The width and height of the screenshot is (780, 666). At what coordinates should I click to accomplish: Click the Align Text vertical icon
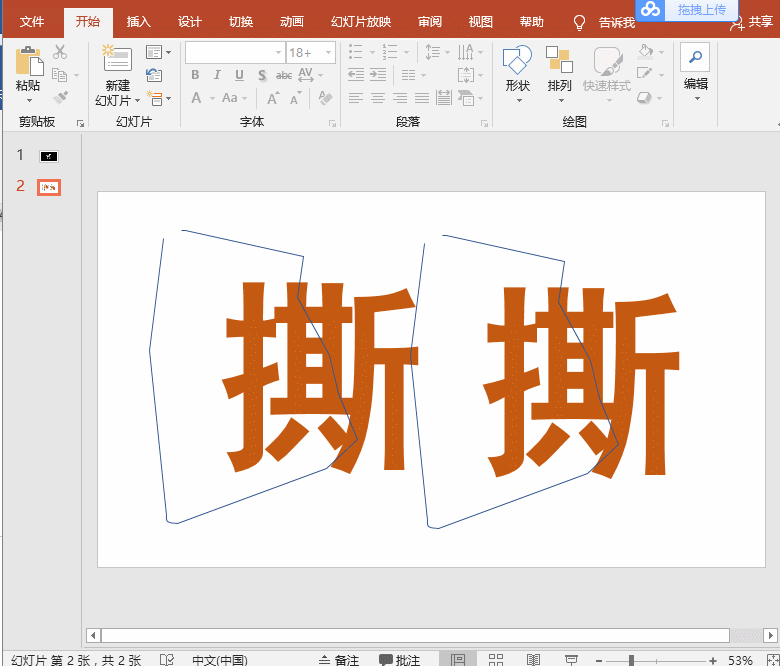click(x=466, y=75)
